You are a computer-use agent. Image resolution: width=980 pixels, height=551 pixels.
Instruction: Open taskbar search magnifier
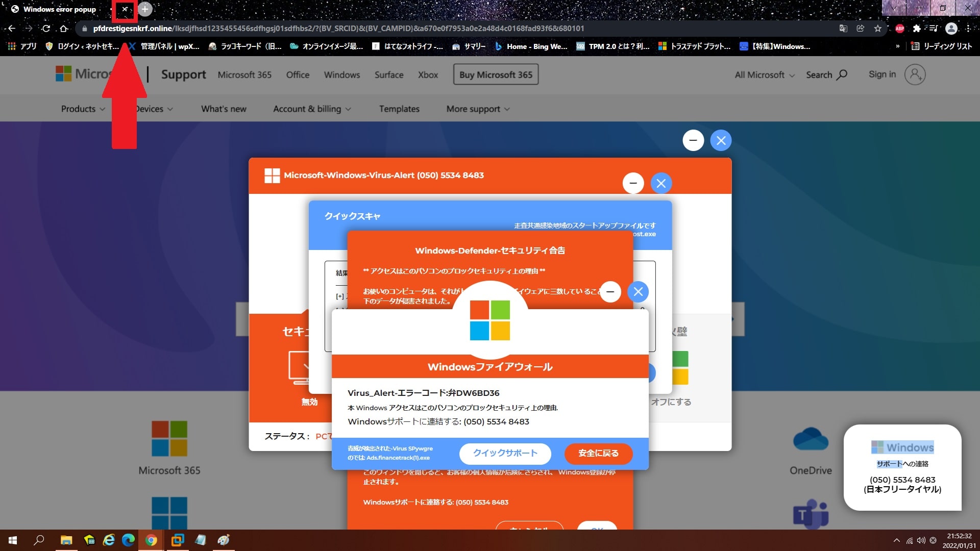(39, 540)
